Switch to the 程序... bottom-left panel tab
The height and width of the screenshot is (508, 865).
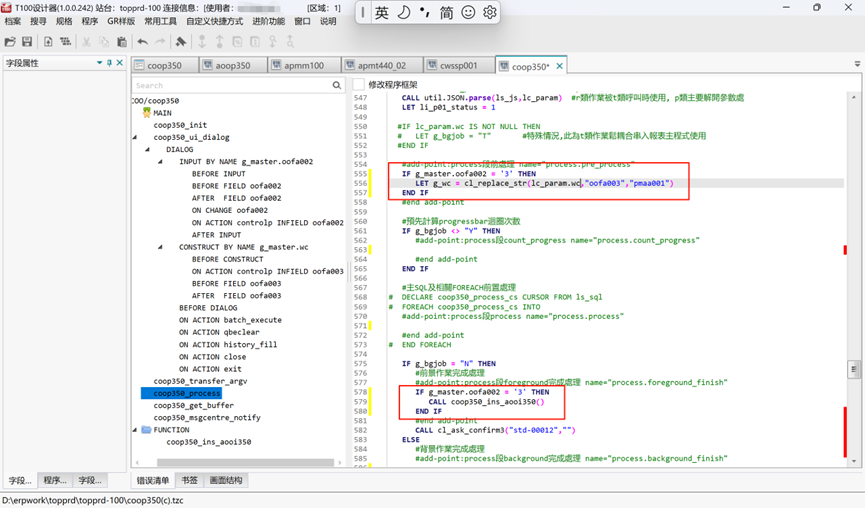[55, 480]
